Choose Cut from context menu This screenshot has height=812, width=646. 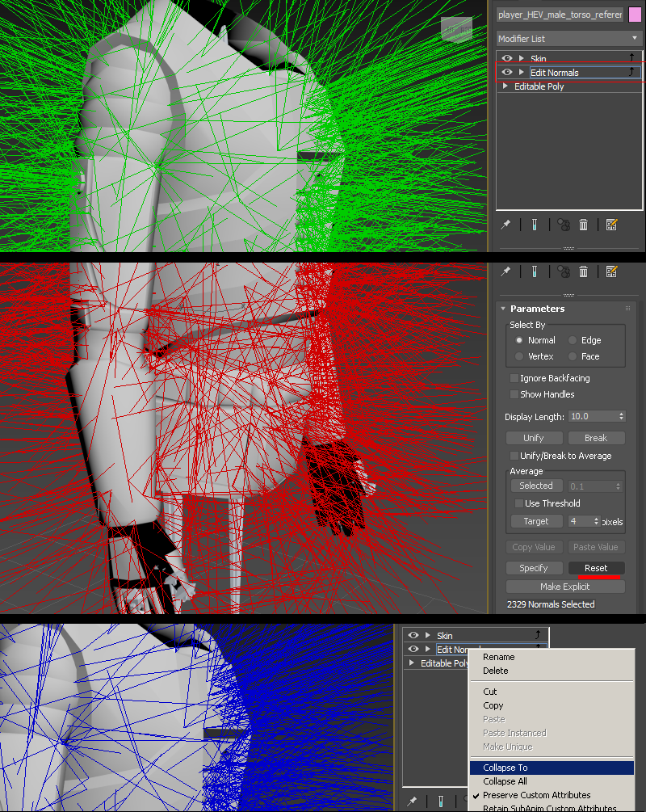point(552,692)
